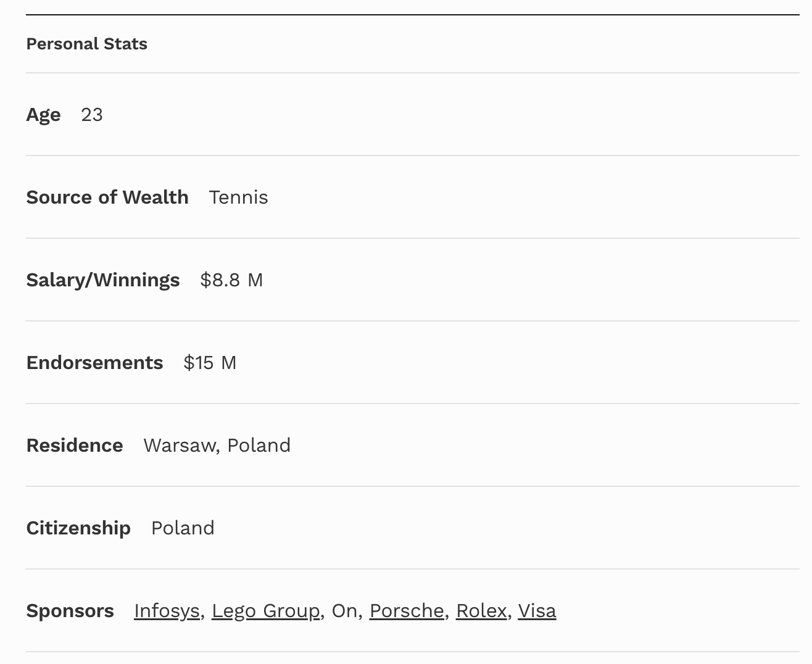This screenshot has width=812, height=664.
Task: Click the Age label
Action: point(43,115)
